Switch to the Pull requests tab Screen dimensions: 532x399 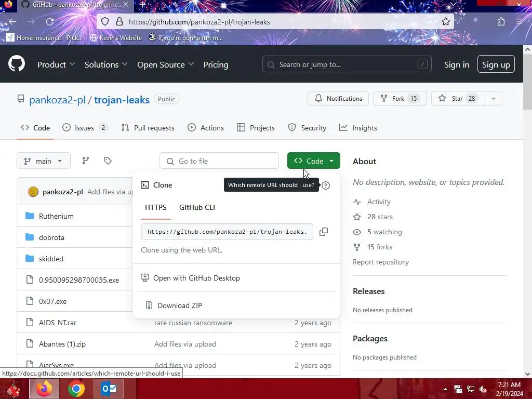tap(148, 128)
